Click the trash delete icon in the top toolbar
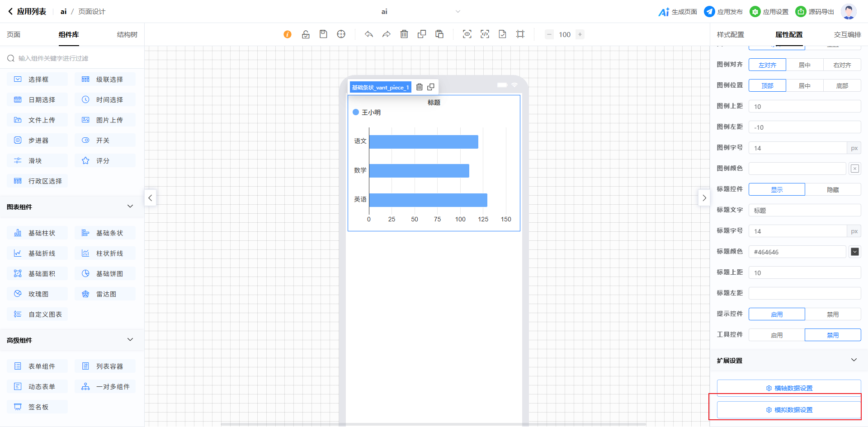868x427 pixels. [404, 34]
